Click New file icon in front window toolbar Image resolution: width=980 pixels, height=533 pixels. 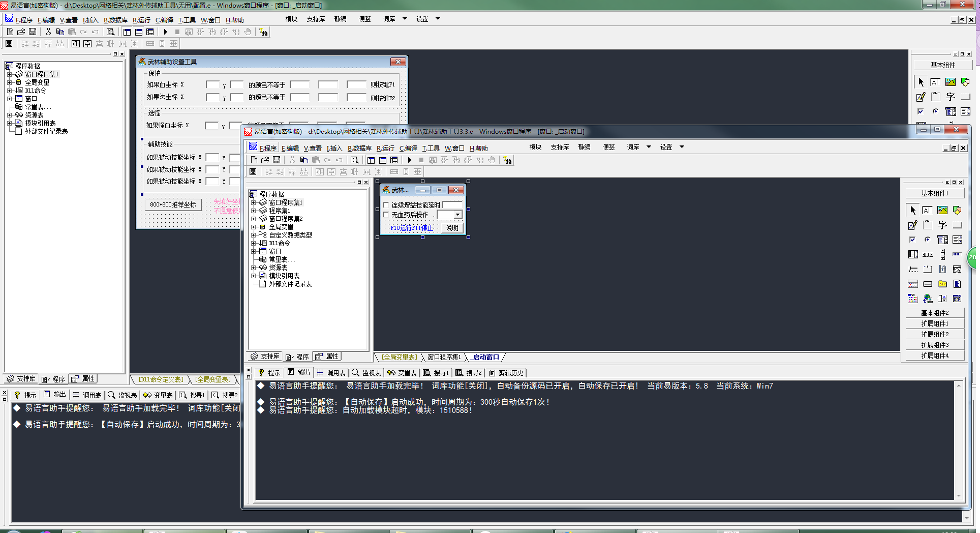[x=254, y=160]
